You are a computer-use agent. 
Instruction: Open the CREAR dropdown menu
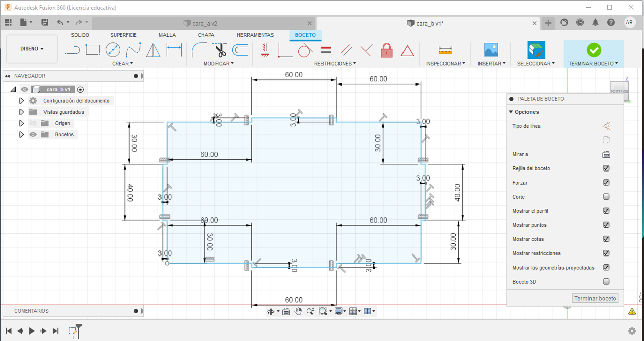[x=123, y=64]
